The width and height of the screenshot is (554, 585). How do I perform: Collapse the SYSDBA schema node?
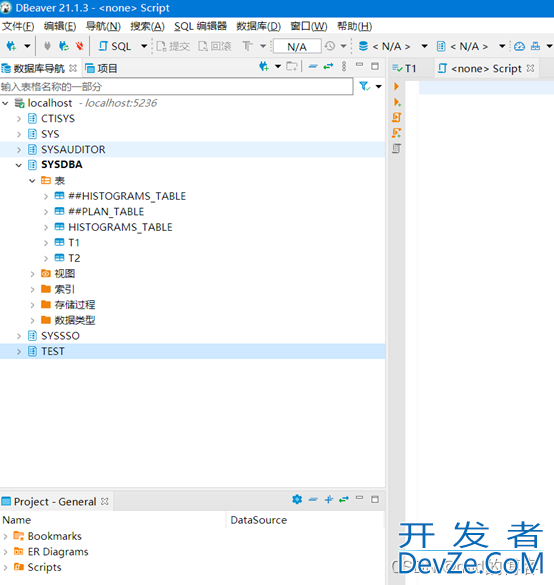pos(19,165)
